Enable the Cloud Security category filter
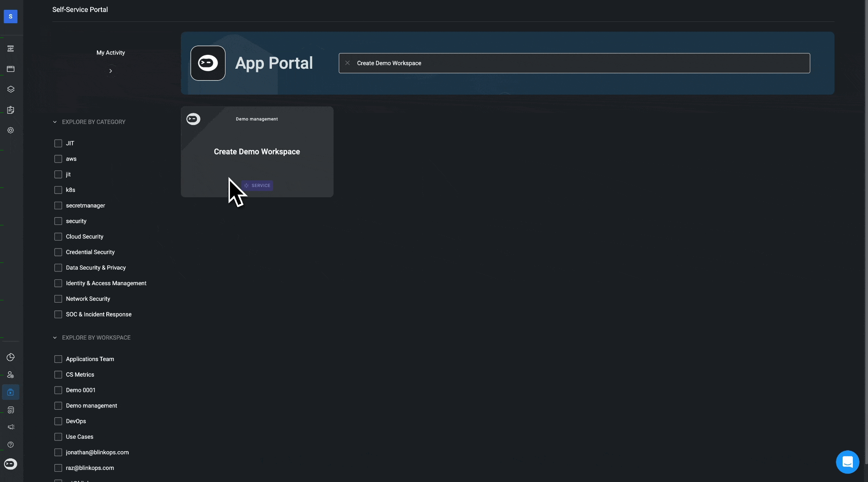868x482 pixels. pos(58,237)
